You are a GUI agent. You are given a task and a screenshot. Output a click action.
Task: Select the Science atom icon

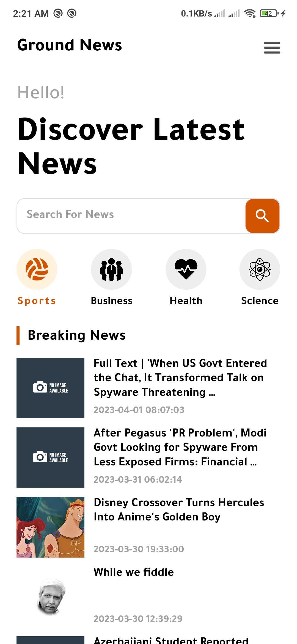pyautogui.click(x=260, y=269)
